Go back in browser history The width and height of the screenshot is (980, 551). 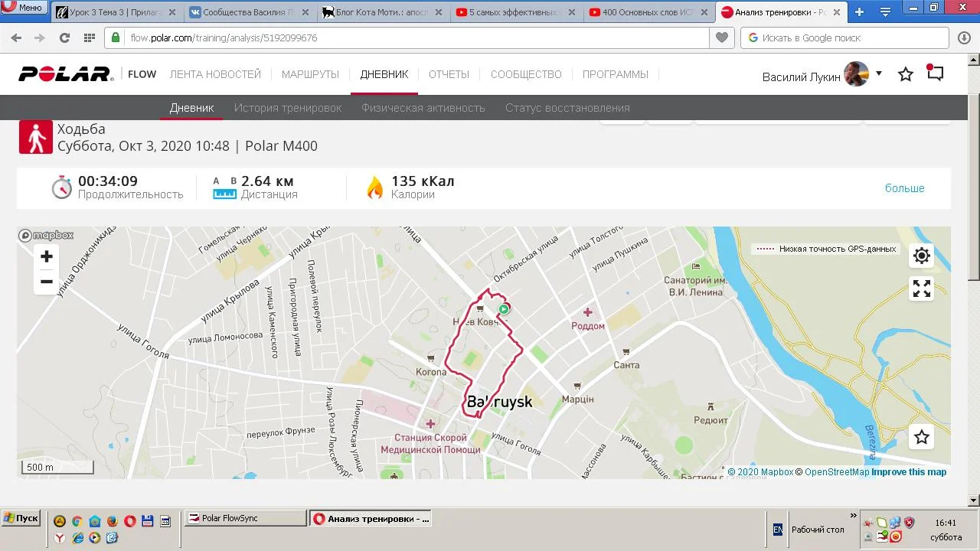16,37
